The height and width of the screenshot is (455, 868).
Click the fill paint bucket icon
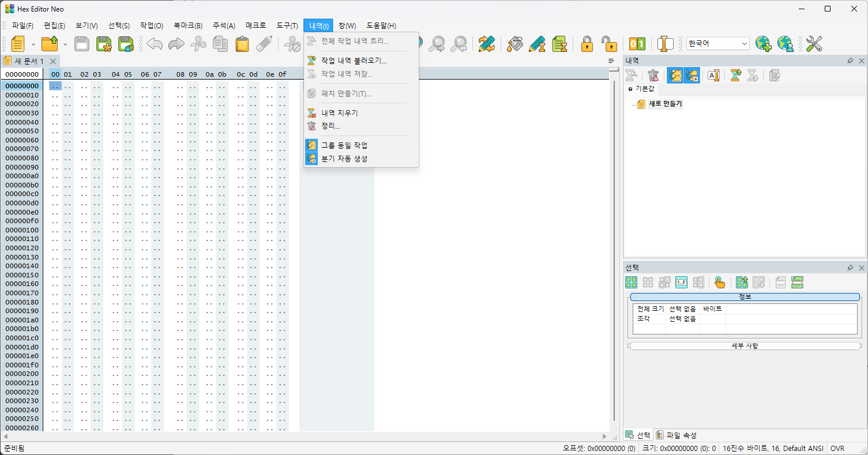coord(515,44)
